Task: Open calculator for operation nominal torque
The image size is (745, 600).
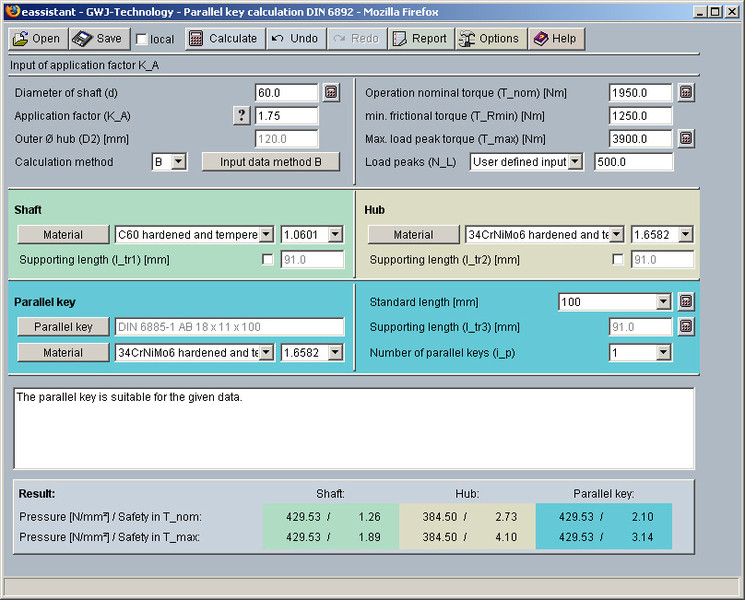Action: click(686, 93)
